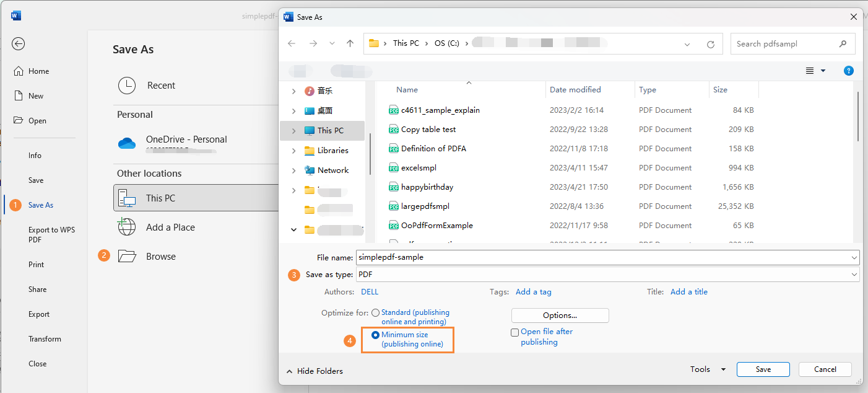Click the Save button
Viewport: 868px width, 393px height.
point(763,369)
